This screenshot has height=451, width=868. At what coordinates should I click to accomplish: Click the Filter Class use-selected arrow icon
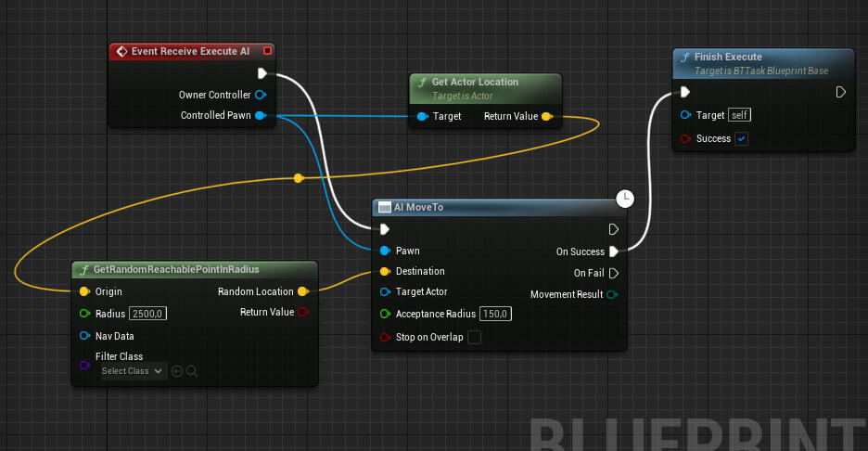(177, 371)
